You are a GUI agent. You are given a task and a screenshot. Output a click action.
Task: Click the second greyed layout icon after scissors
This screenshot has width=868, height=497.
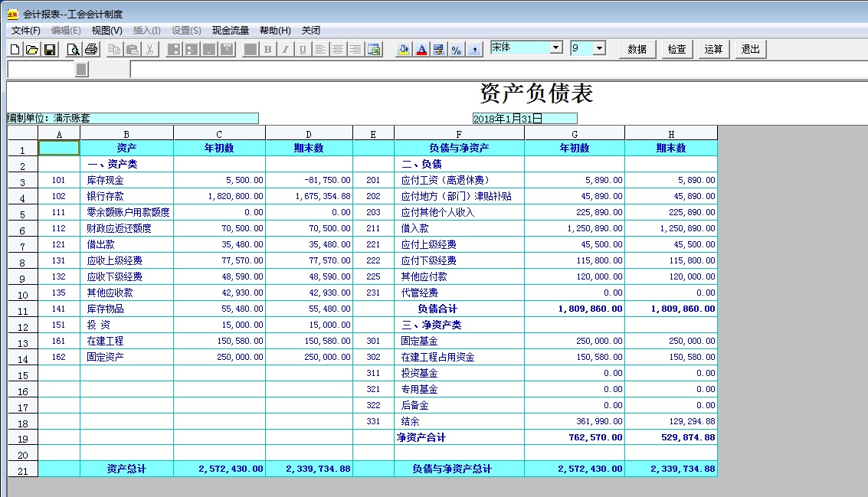192,49
